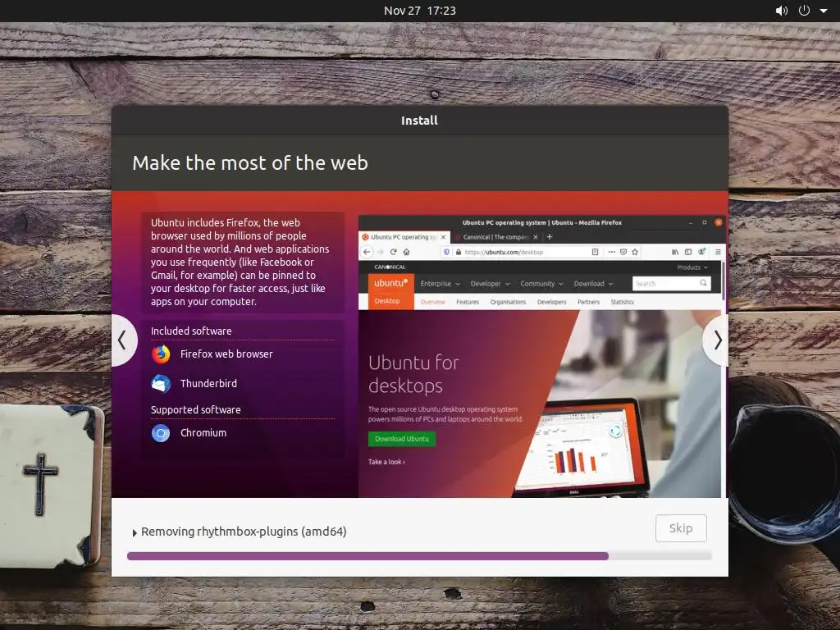Click the Firefox forward arrow in slideshow
The width and height of the screenshot is (840, 630).
[x=381, y=252]
